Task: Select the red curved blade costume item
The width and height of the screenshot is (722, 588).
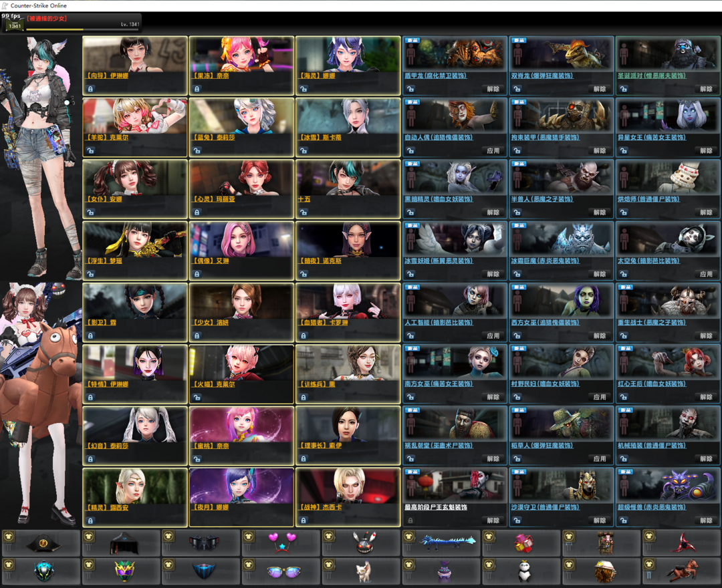Action: click(685, 543)
